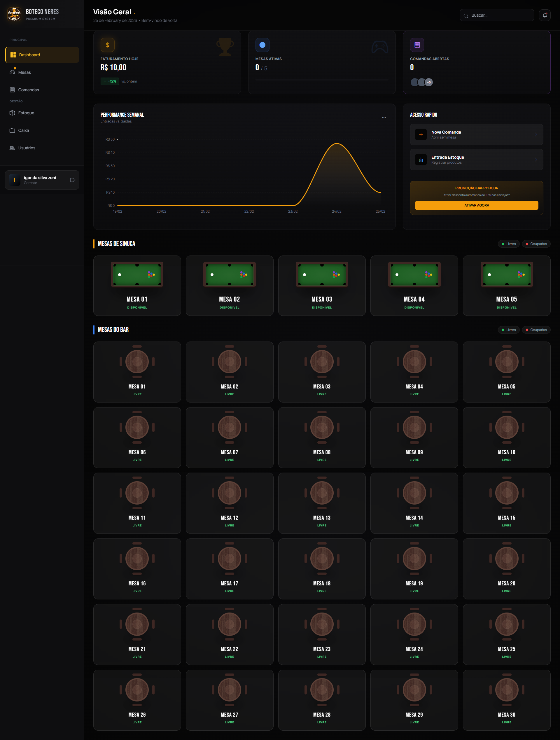Viewport: 560px width, 740px height.
Task: Click the logout icon beside igor da silva zeni
Action: point(73,180)
